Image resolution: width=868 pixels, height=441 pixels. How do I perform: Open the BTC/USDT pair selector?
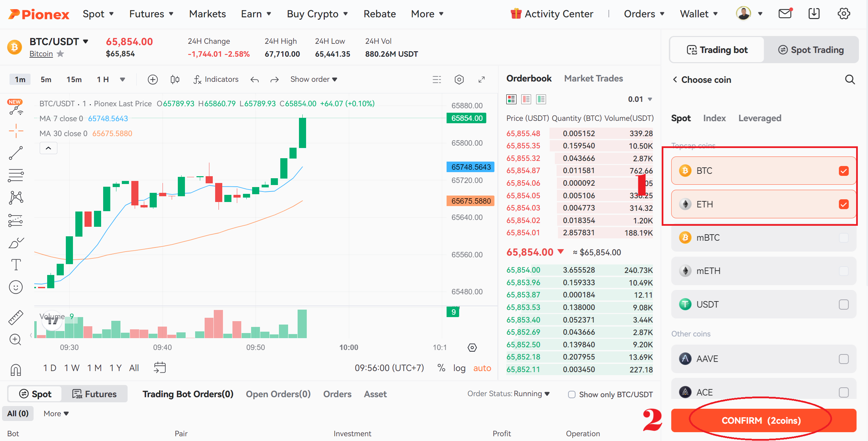59,41
